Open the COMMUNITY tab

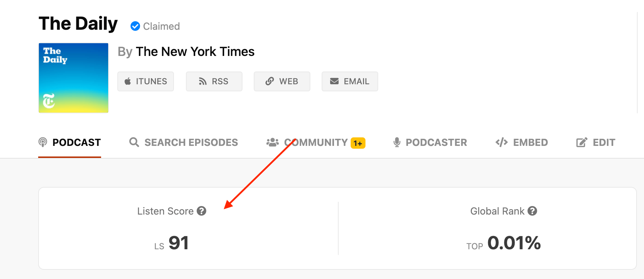(316, 142)
